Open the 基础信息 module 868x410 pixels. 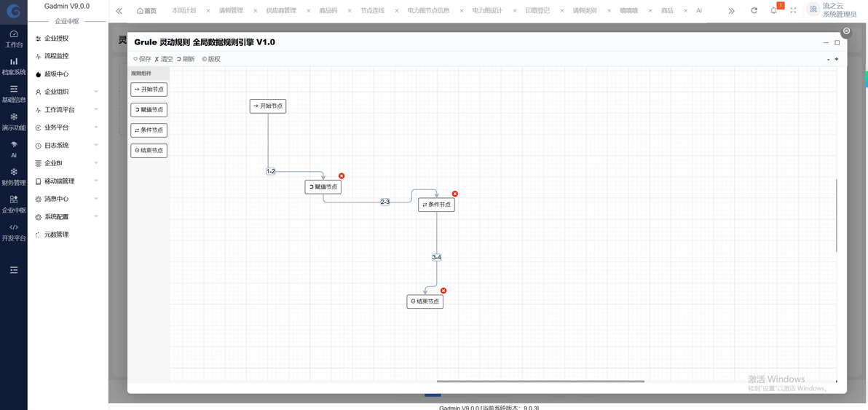coord(14,94)
